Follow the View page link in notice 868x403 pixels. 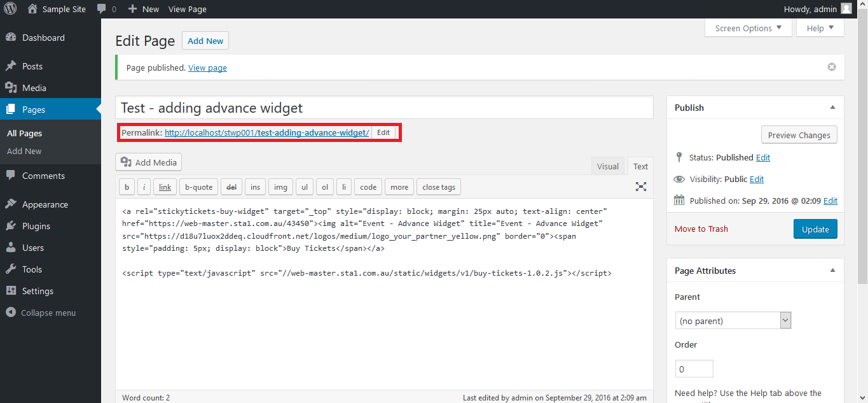click(207, 67)
